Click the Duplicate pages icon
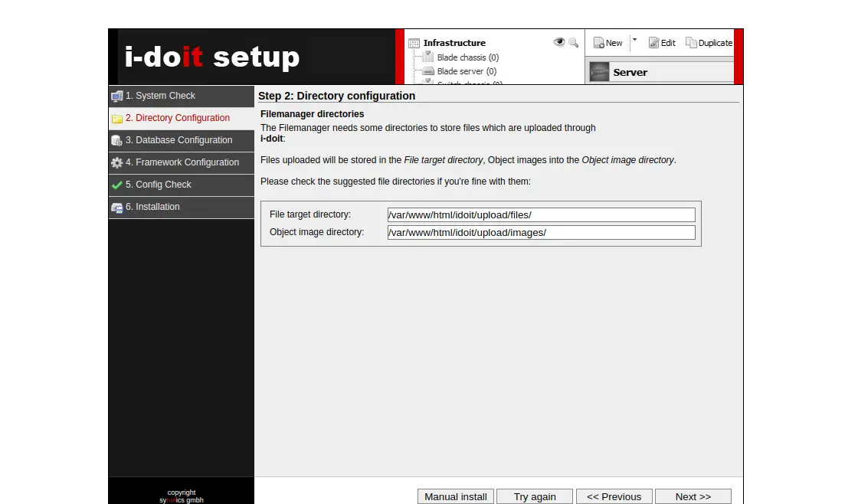Image resolution: width=858 pixels, height=504 pixels. (x=691, y=43)
